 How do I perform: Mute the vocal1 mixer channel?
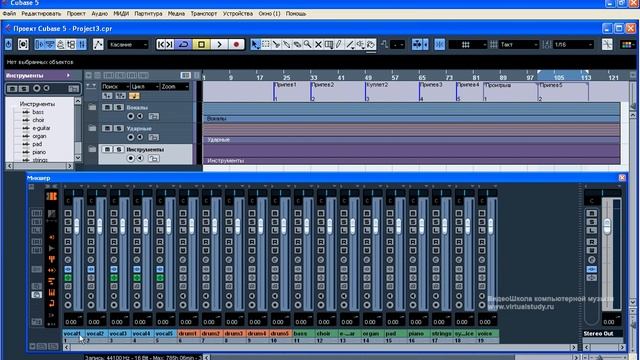point(68,213)
